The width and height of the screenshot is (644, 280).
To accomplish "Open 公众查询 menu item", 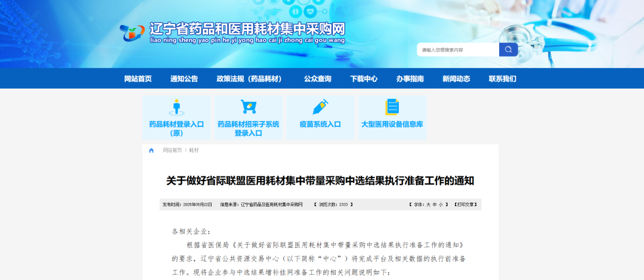I will coord(317,79).
